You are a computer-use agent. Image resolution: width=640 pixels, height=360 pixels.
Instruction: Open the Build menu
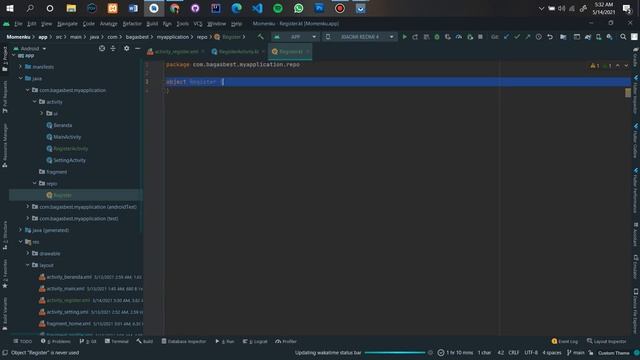pos(152,24)
